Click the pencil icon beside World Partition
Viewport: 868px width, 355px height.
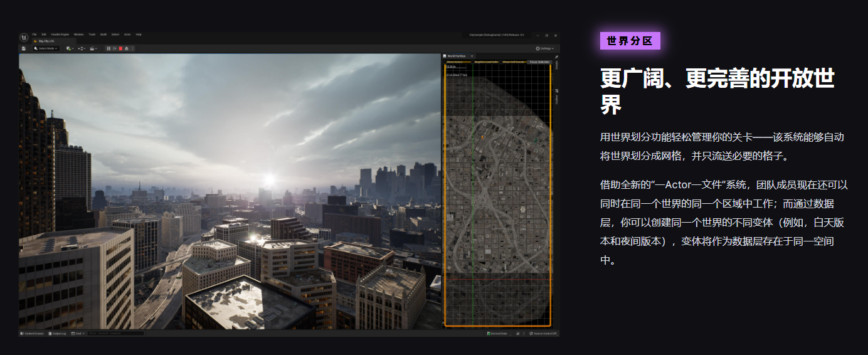[x=556, y=57]
